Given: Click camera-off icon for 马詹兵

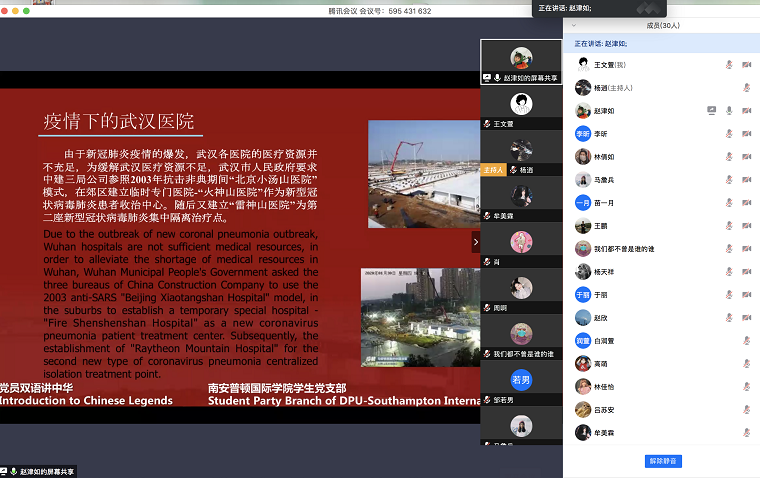Looking at the screenshot, I should tap(746, 179).
